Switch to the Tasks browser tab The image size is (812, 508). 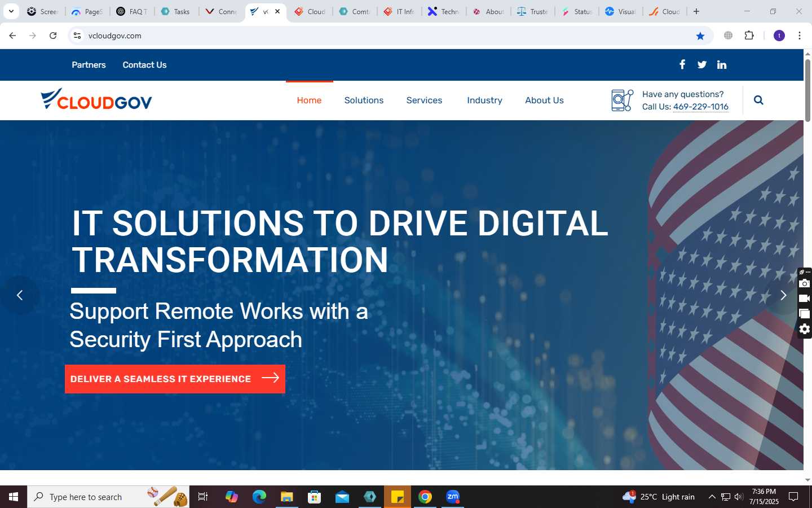pyautogui.click(x=175, y=11)
